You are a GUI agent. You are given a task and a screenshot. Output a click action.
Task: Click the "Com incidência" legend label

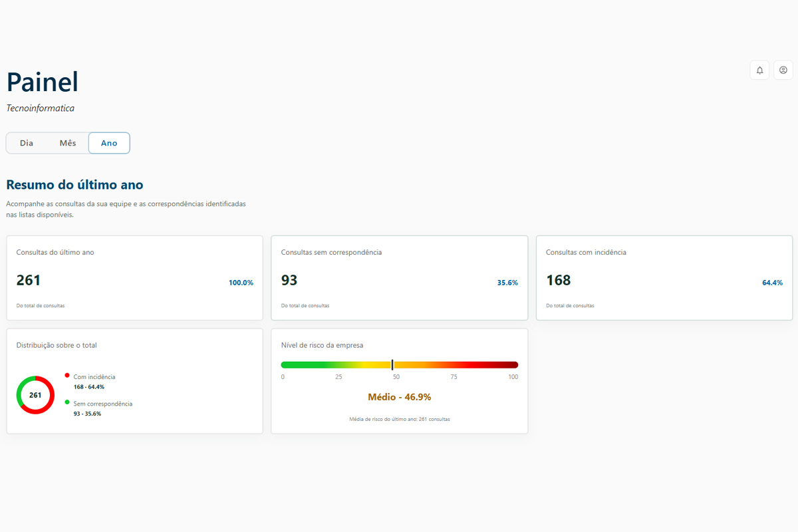94,377
